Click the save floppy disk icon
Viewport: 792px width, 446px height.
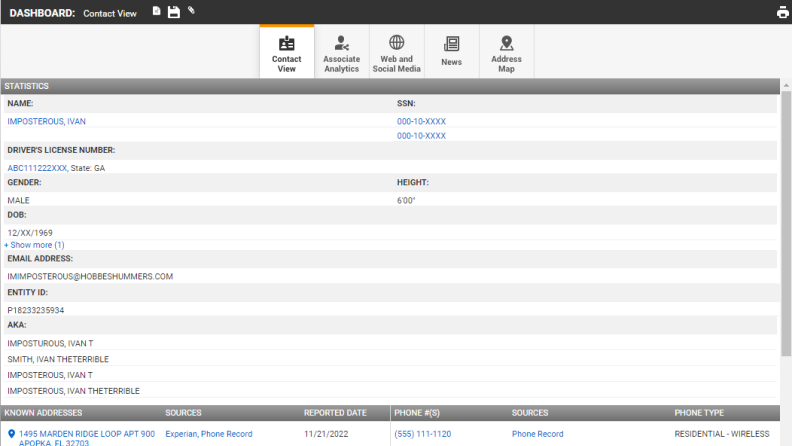[x=173, y=12]
